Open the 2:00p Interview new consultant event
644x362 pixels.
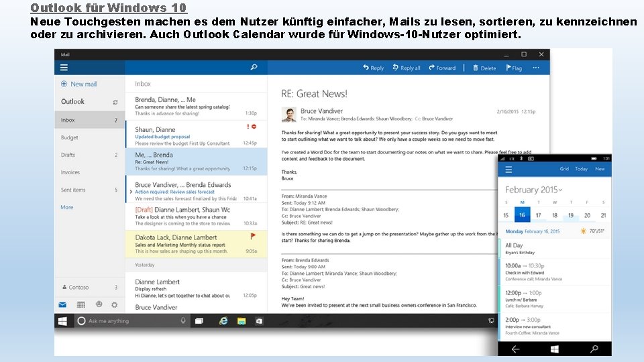555,326
